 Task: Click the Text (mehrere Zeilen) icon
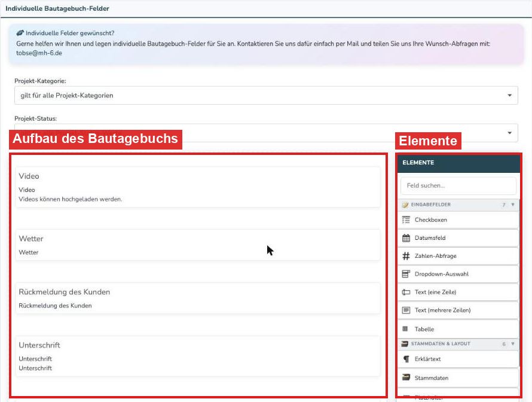pyautogui.click(x=406, y=310)
